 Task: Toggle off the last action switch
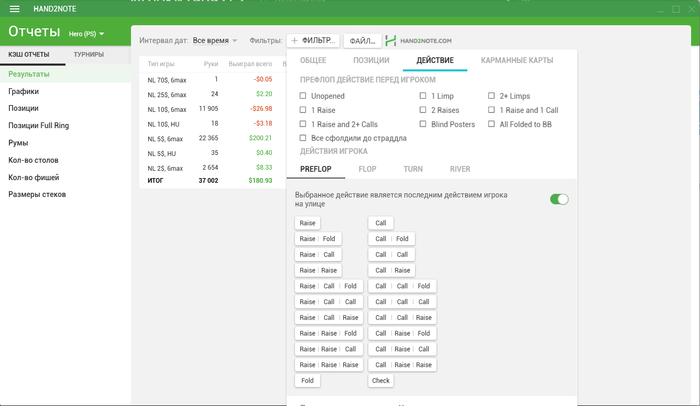click(559, 199)
